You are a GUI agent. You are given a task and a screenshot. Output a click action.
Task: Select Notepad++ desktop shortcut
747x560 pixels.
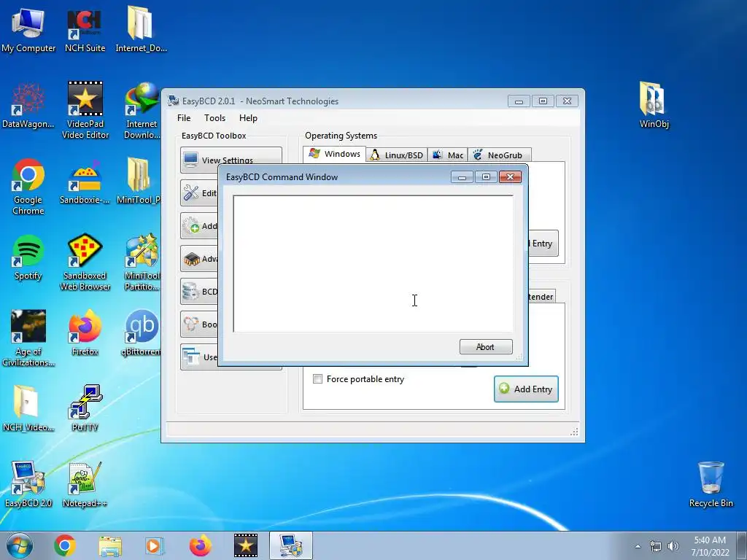tap(85, 484)
